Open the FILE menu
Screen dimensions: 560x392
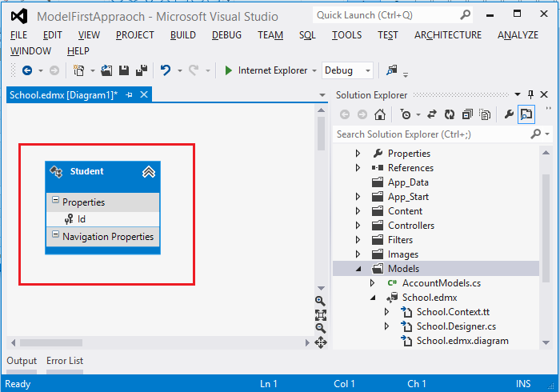pyautogui.click(x=18, y=35)
